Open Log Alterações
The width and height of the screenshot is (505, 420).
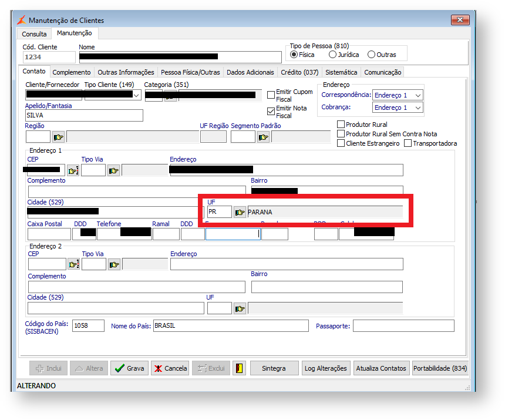326,368
